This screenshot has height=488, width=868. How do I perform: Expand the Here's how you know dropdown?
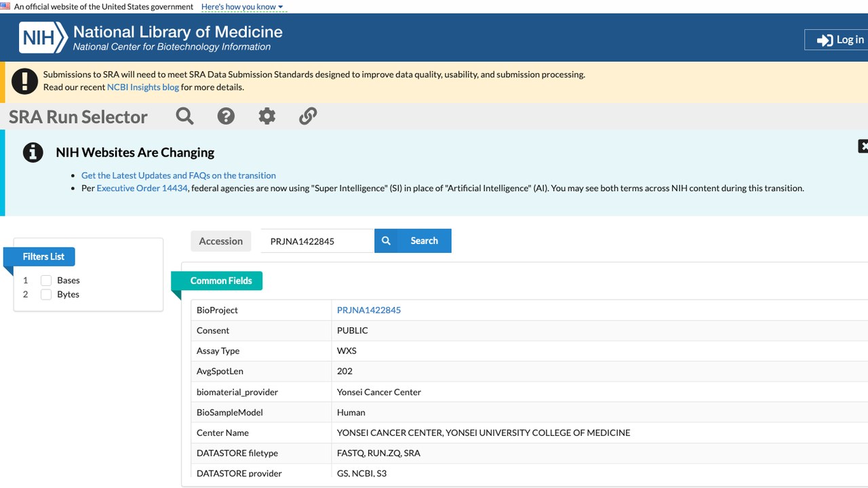point(243,7)
